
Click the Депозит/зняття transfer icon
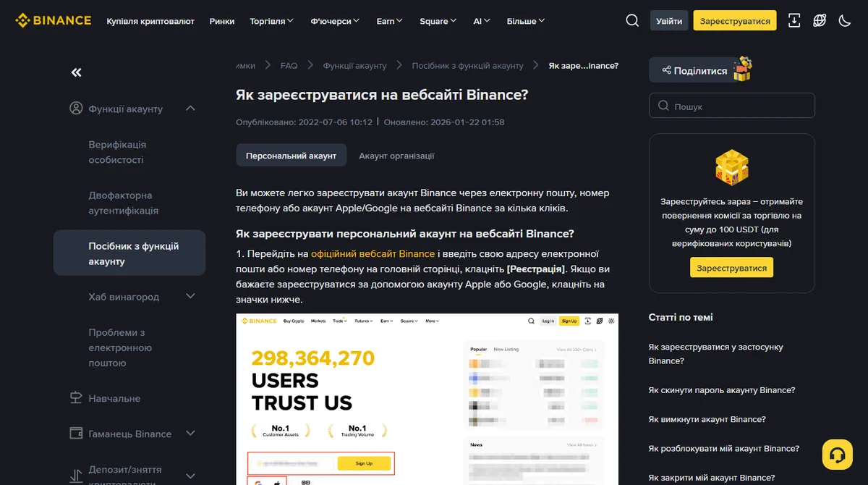click(x=76, y=477)
